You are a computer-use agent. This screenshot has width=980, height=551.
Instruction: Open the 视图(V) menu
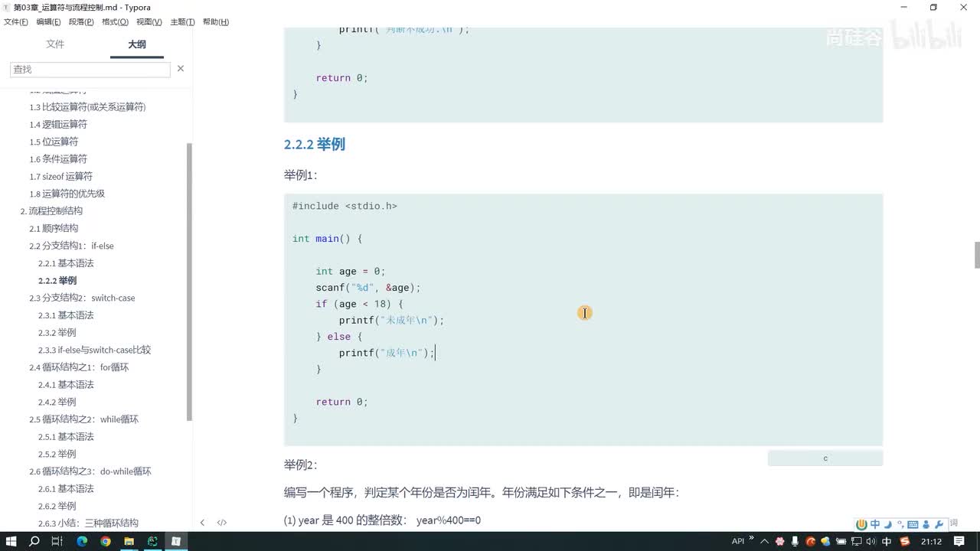149,22
